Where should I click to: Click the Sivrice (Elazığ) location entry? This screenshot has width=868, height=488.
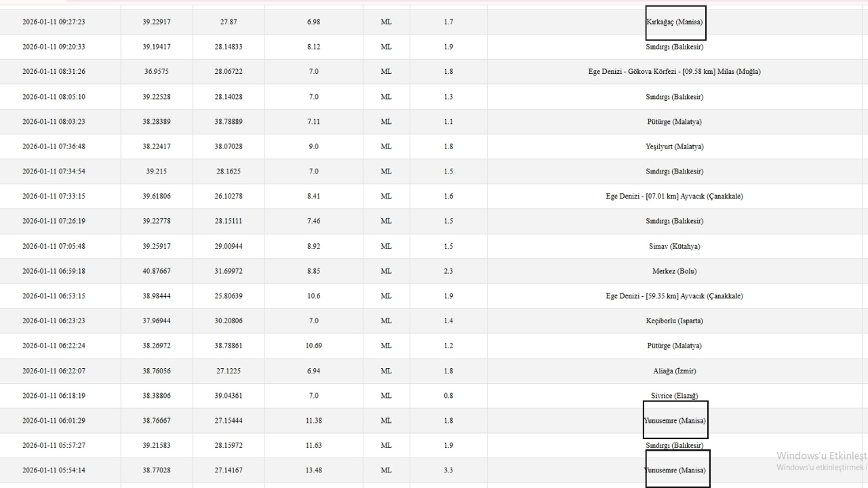click(x=674, y=396)
